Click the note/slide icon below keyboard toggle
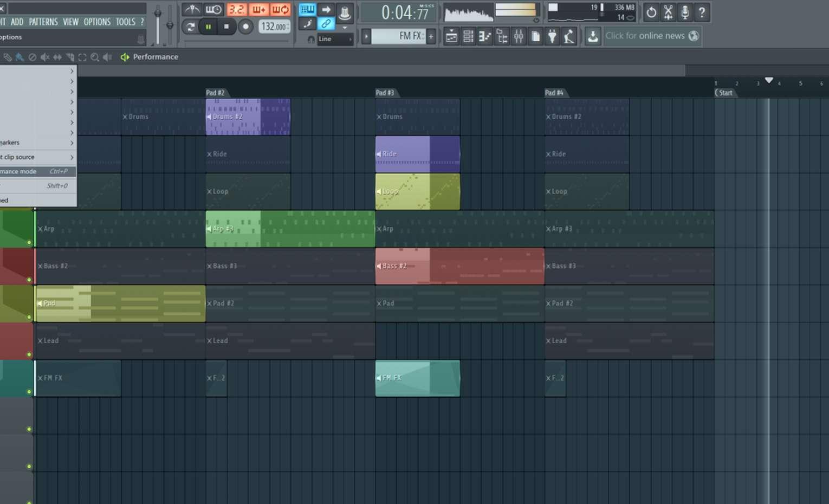The height and width of the screenshot is (504, 829). 307,23
